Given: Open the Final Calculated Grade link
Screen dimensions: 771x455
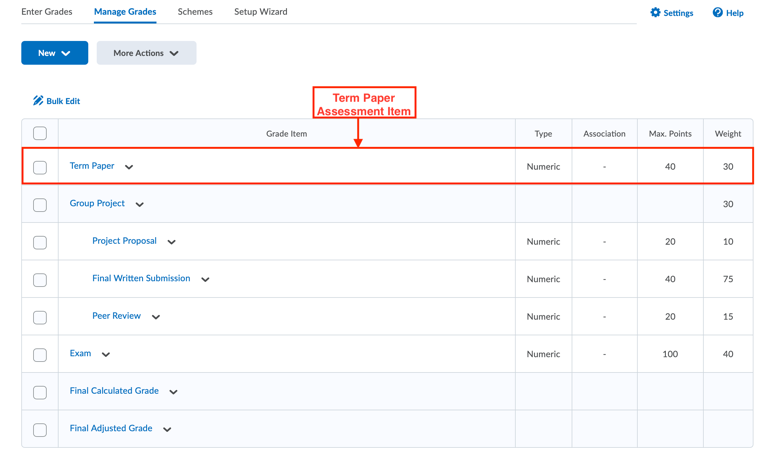Looking at the screenshot, I should (x=114, y=391).
